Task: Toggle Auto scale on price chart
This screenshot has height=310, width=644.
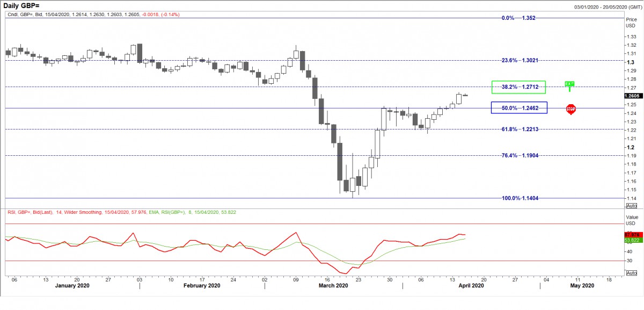Action: point(631,206)
